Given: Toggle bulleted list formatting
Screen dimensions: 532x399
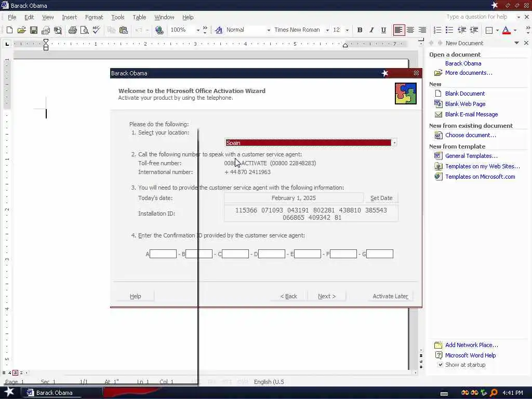Looking at the screenshot, I should pos(449,30).
